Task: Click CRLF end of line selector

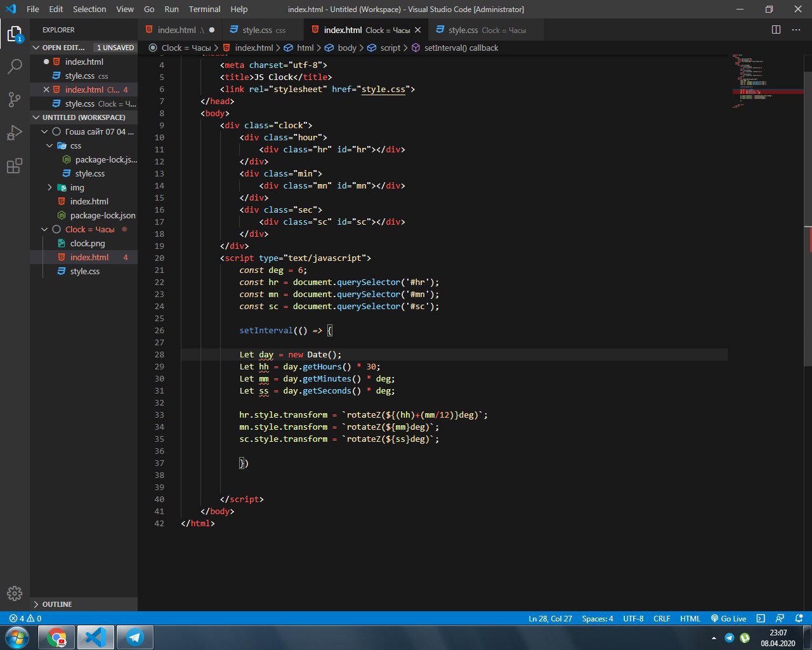Action: [x=662, y=618]
